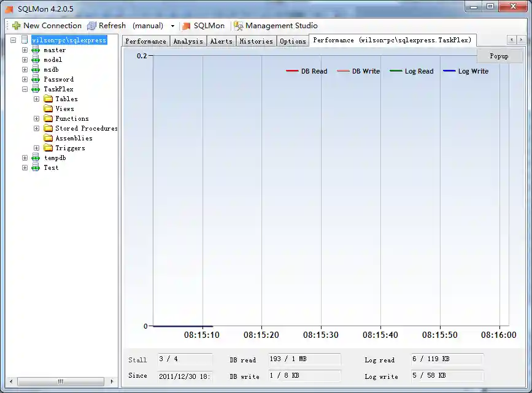
Task: Click the Popup button
Action: coord(499,56)
